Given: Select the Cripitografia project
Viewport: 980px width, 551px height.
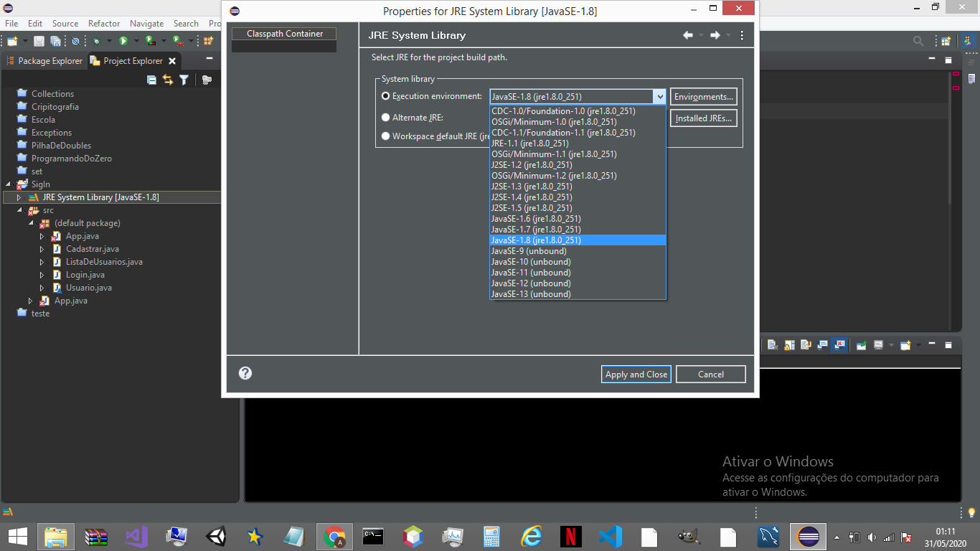Looking at the screenshot, I should (x=55, y=107).
